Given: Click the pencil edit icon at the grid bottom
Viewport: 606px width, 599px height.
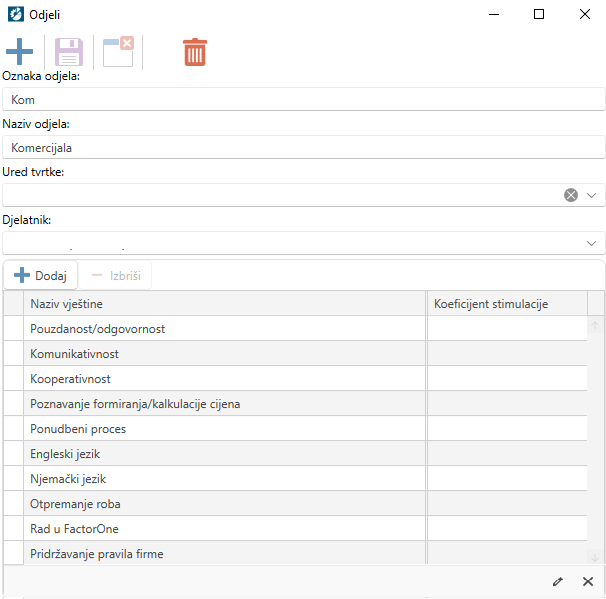Looking at the screenshot, I should click(x=558, y=581).
